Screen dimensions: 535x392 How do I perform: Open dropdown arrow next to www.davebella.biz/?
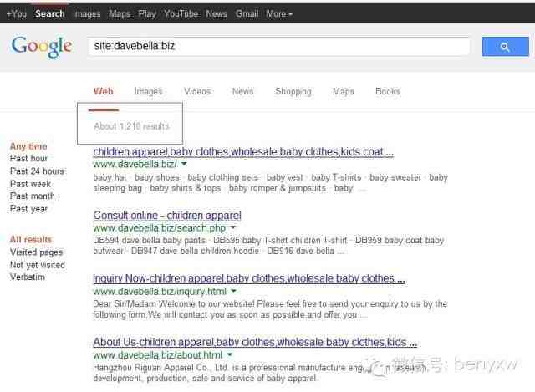coord(184,164)
